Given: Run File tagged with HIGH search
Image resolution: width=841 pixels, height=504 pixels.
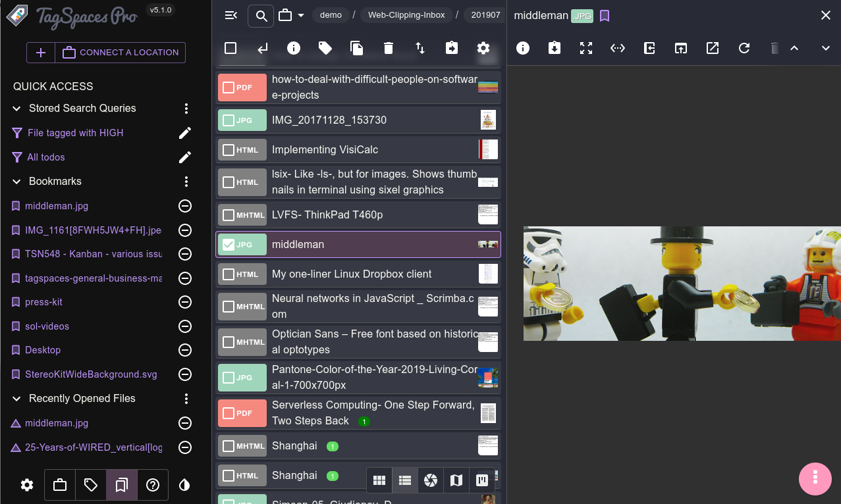Looking at the screenshot, I should (x=75, y=133).
